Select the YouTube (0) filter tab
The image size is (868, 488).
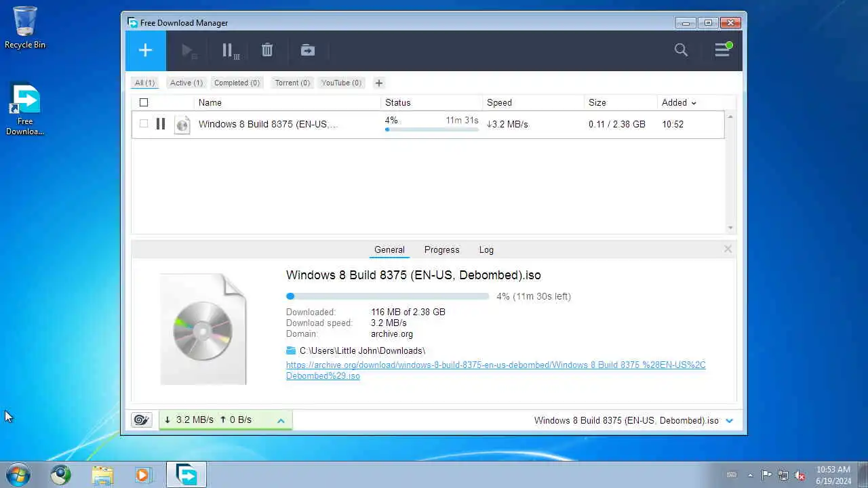(341, 83)
